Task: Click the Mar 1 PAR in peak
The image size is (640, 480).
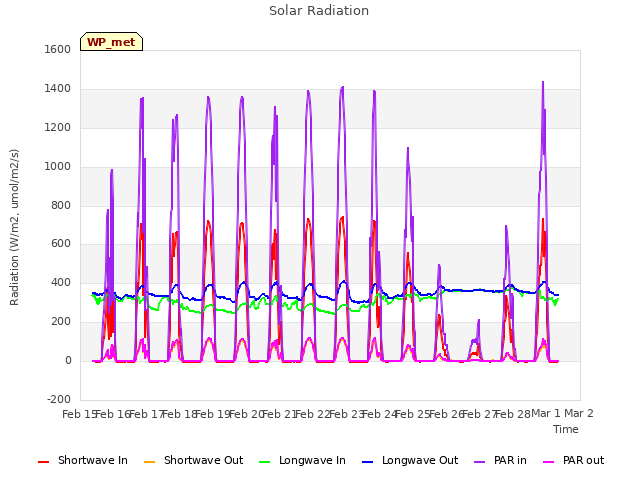Action: [x=543, y=83]
